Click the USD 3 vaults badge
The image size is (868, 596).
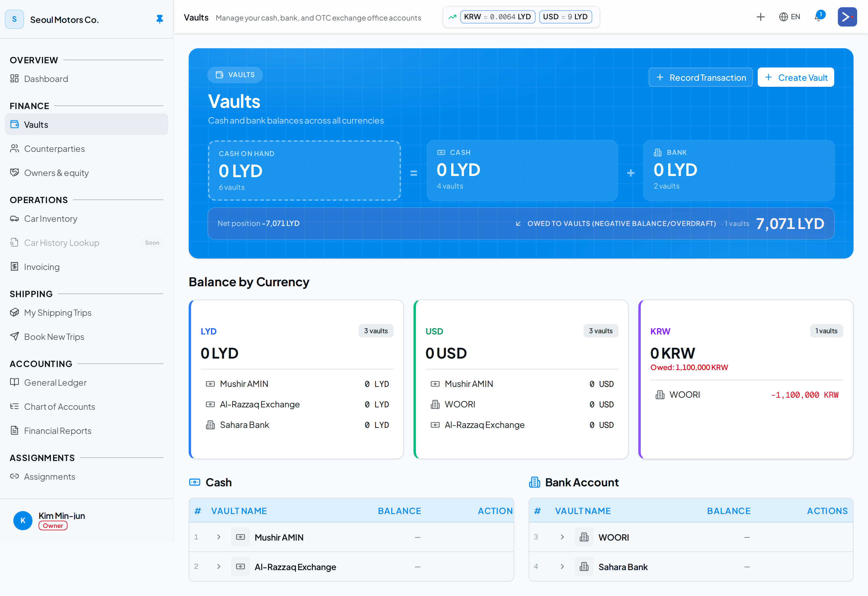click(601, 331)
